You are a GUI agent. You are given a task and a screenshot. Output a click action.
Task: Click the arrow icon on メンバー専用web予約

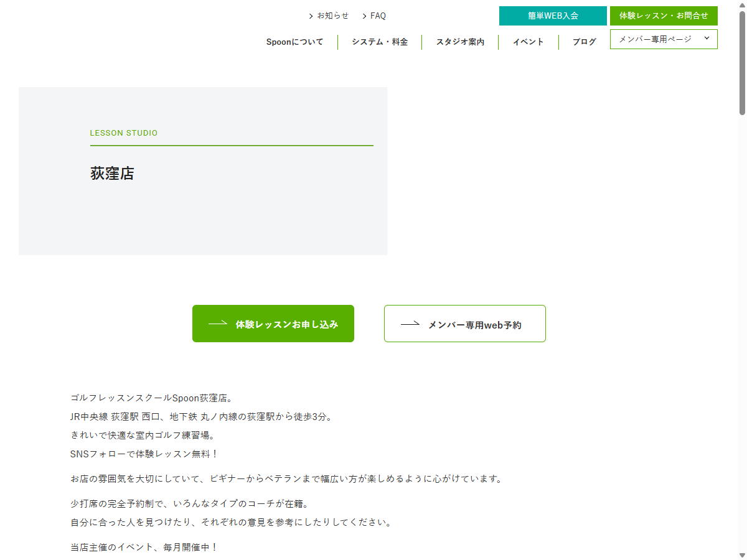pyautogui.click(x=410, y=323)
